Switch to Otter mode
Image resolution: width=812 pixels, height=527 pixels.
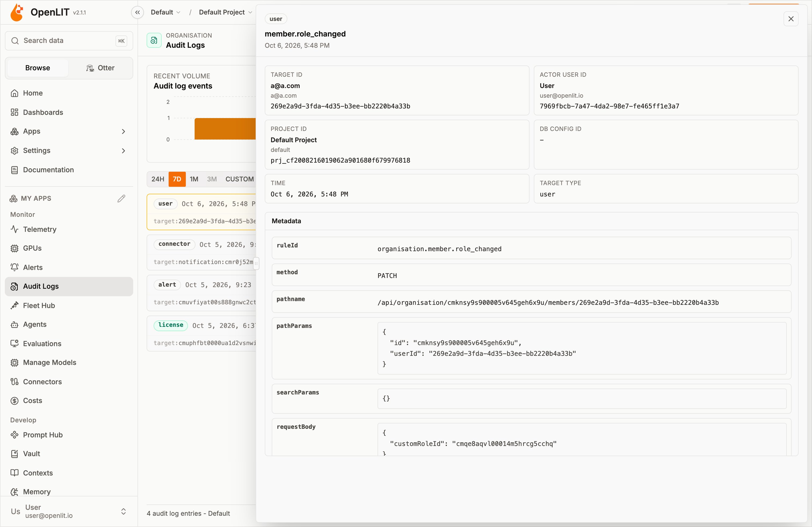(x=100, y=68)
